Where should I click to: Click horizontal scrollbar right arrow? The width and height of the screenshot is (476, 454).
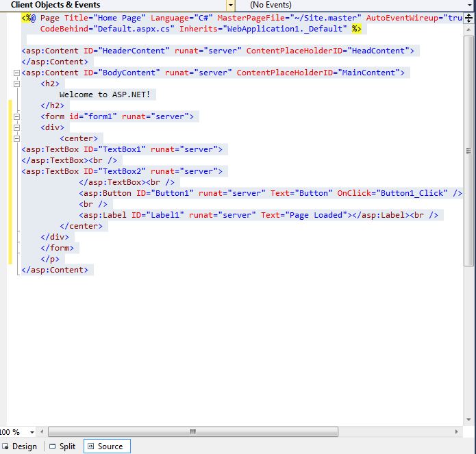point(456,431)
